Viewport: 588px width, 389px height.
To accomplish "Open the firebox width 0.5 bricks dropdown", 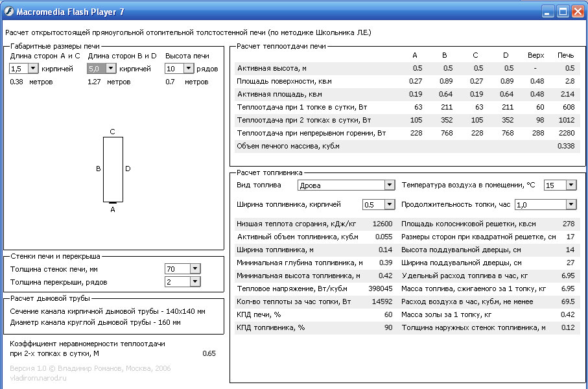I will [390, 204].
